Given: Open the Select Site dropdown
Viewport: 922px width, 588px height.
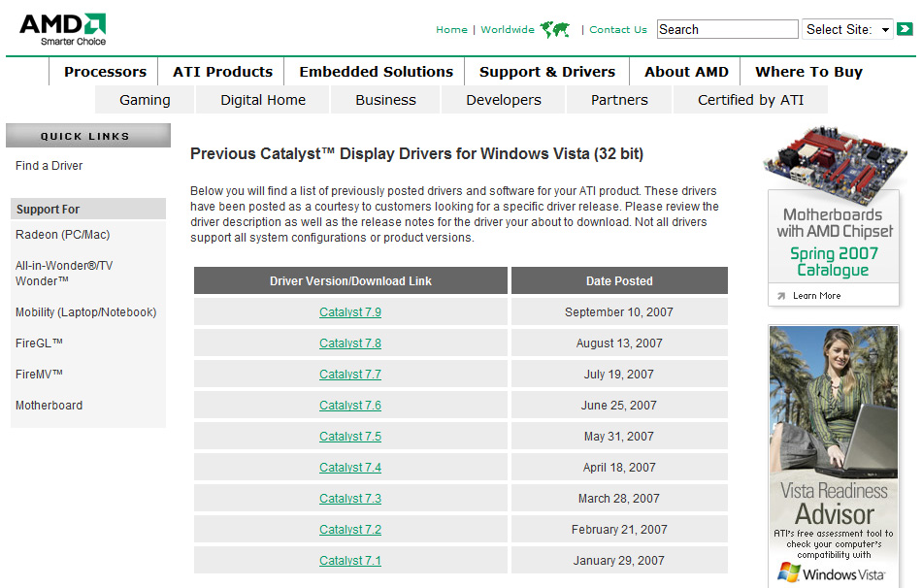Looking at the screenshot, I should pyautogui.click(x=847, y=29).
